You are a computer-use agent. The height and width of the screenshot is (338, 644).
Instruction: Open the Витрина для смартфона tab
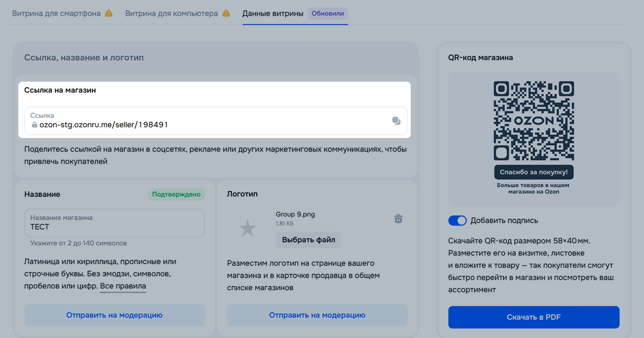[56, 13]
